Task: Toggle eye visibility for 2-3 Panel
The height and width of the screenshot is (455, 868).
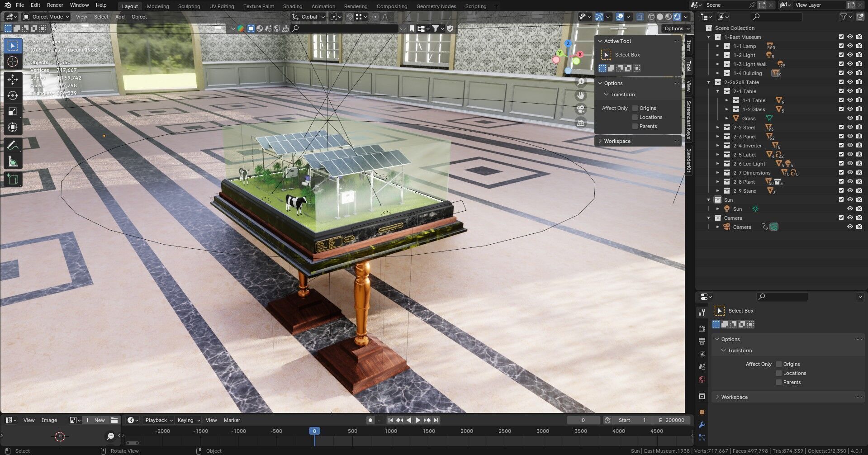Action: 850,137
